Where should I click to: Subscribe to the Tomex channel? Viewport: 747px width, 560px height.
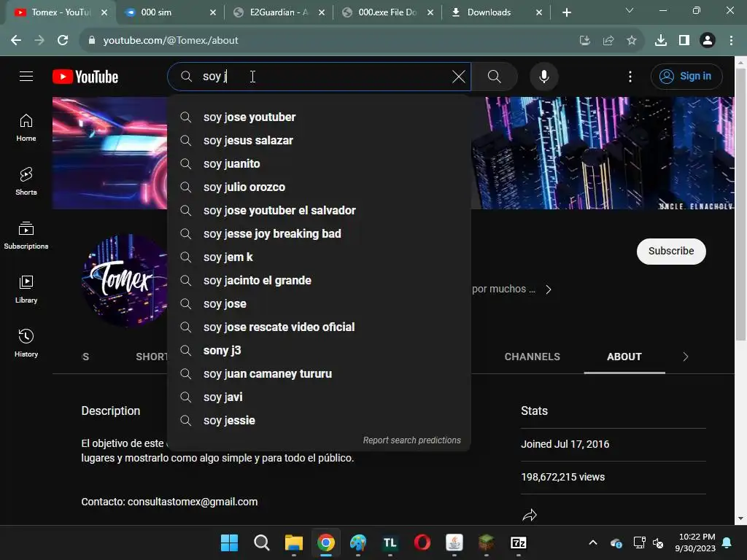click(x=671, y=251)
